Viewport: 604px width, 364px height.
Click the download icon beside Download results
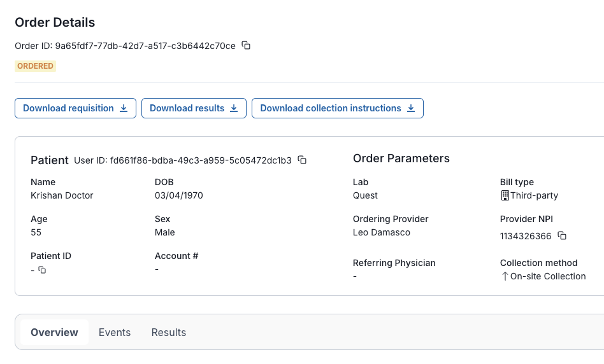(234, 108)
